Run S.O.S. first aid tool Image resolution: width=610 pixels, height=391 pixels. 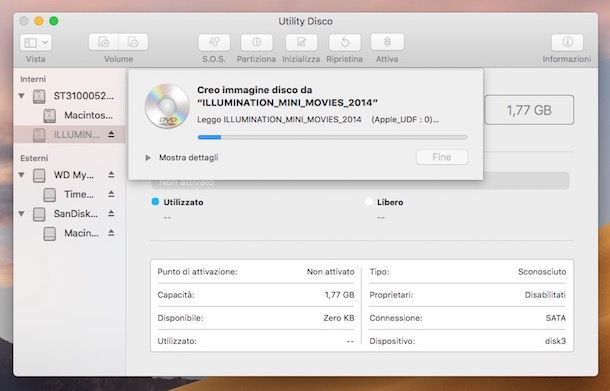point(214,42)
